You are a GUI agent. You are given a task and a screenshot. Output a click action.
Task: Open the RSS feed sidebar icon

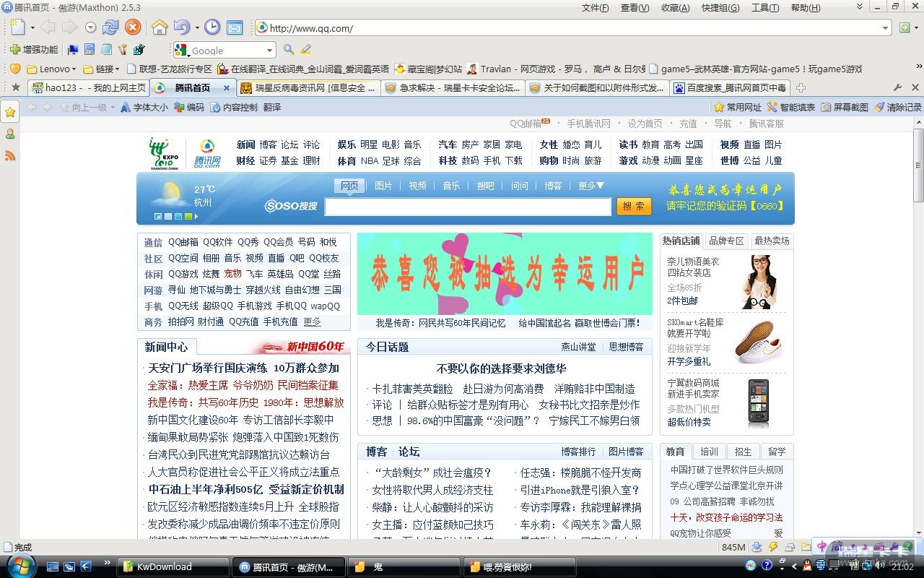[10, 155]
